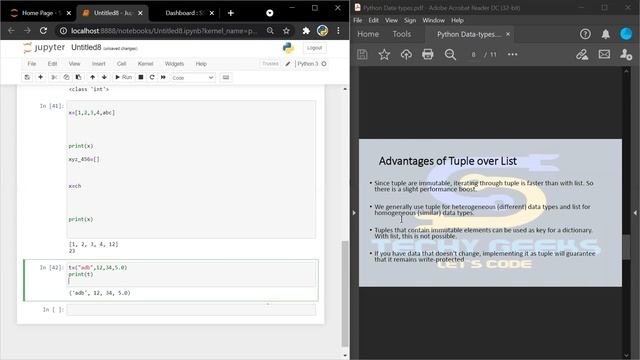640x360 pixels.
Task: Open Acrobat Sign menu
Action: [410, 20]
